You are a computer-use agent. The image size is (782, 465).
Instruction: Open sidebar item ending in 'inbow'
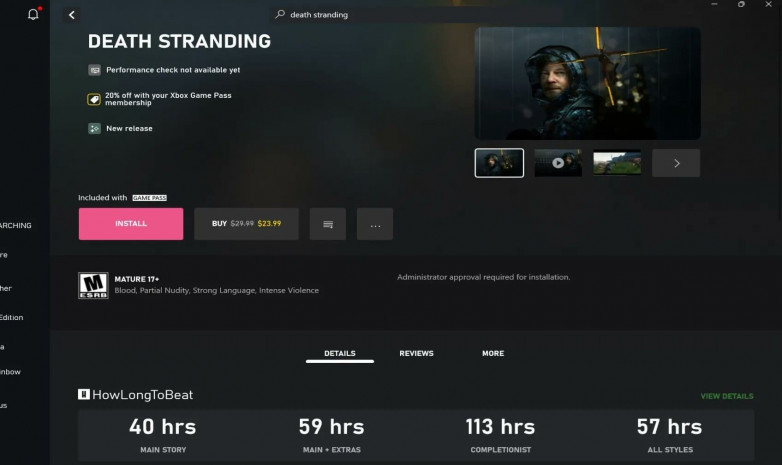coord(10,372)
